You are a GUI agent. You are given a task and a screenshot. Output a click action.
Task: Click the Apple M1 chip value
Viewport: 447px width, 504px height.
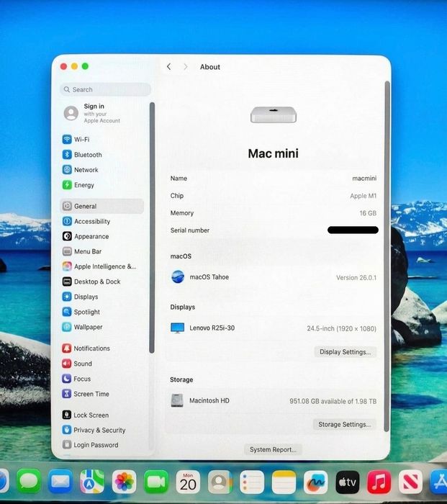click(x=363, y=196)
